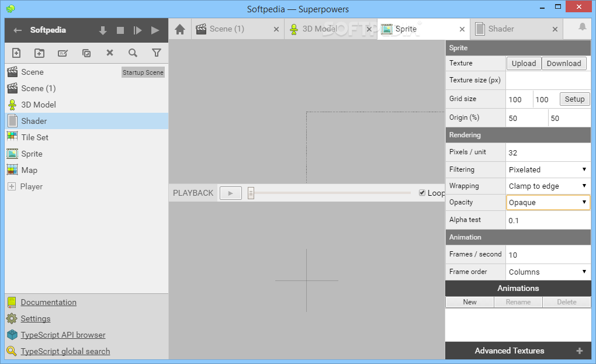Open the Opacity dropdown showing Opaque
The height and width of the screenshot is (364, 596).
548,202
